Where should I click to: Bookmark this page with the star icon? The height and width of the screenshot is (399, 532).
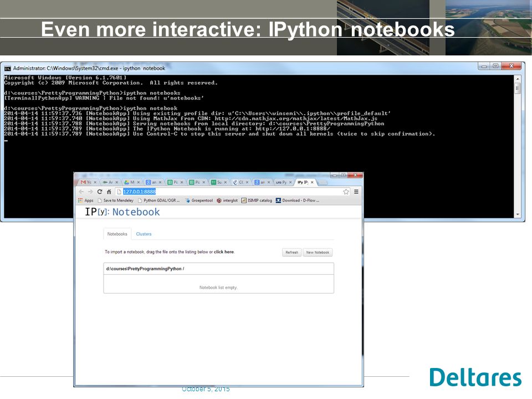tap(346, 192)
